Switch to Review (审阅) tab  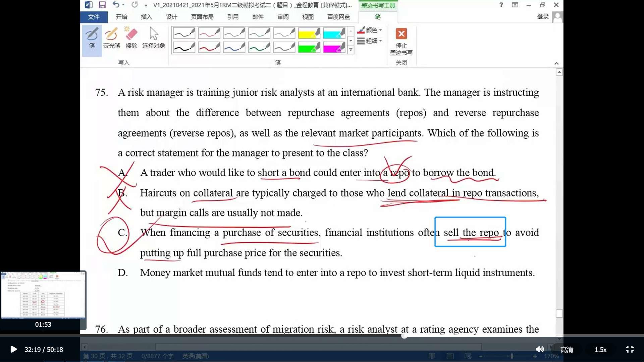click(x=283, y=17)
